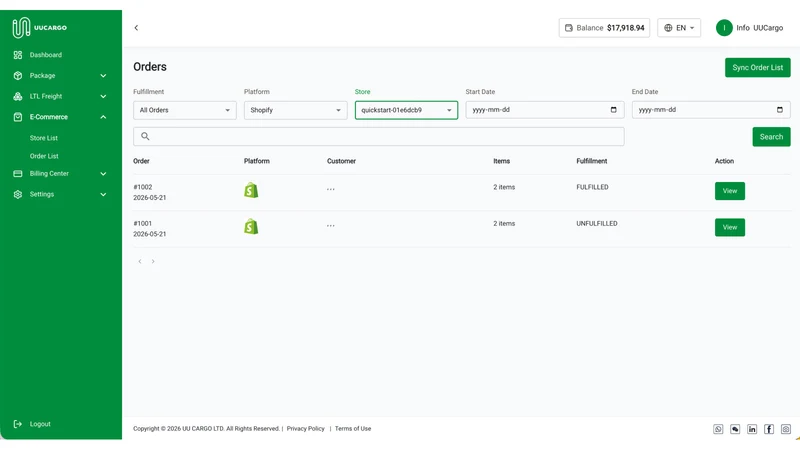Click order number #1002
Image resolution: width=800 pixels, height=450 pixels.
tap(143, 187)
